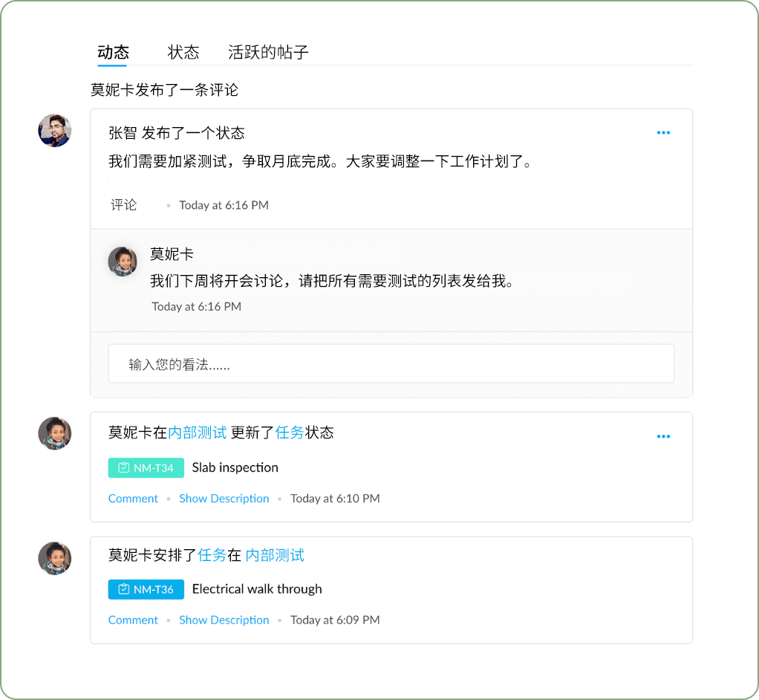Click the NM-T36 task badge
The width and height of the screenshot is (759, 700).
click(146, 589)
